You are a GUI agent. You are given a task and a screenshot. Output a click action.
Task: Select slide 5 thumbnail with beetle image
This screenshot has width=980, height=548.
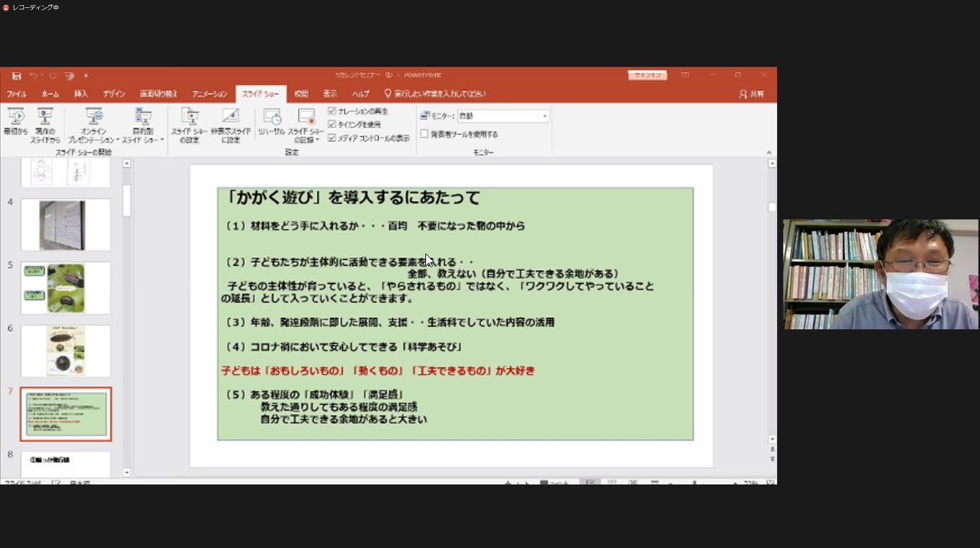tap(66, 287)
